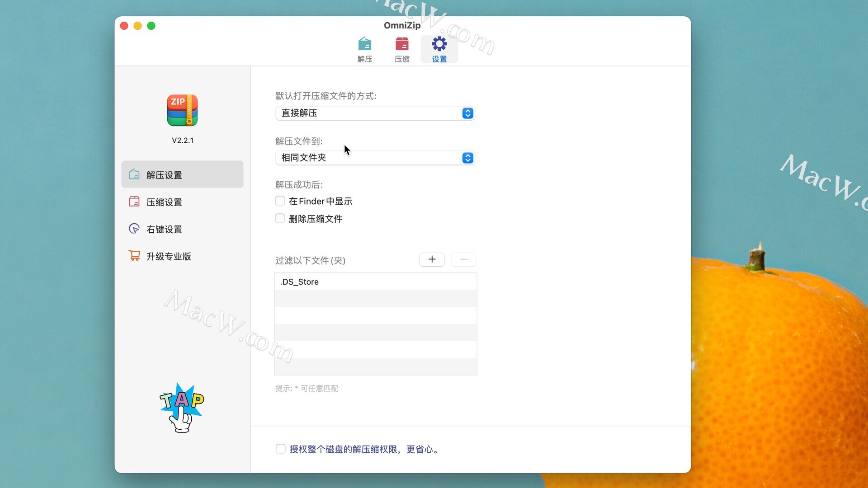Select the .DS_Store filter row

[x=375, y=282]
